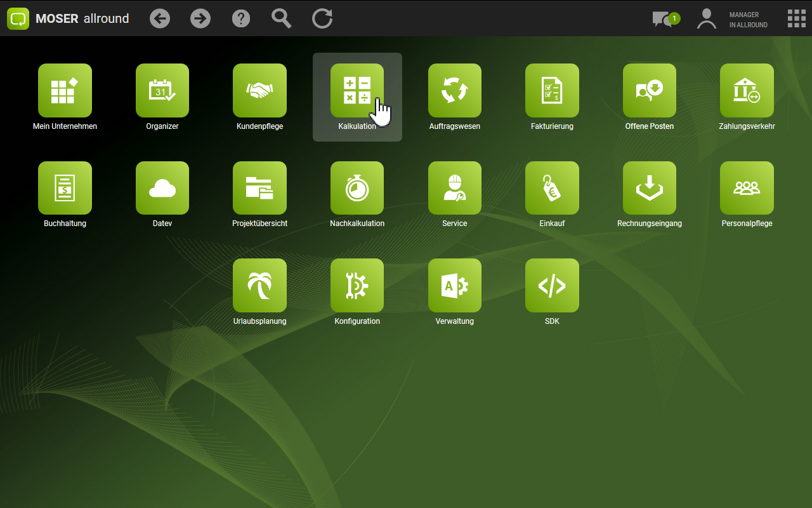Open the search magnifier tool

pyautogui.click(x=282, y=18)
